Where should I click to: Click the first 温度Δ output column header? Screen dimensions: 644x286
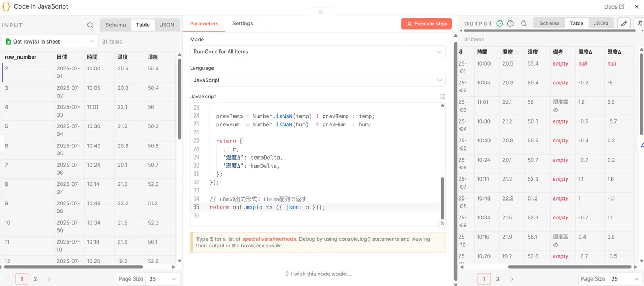[589, 52]
